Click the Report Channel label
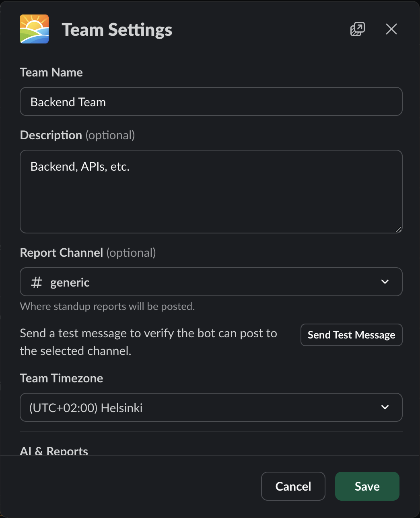The height and width of the screenshot is (518, 420). click(x=62, y=253)
